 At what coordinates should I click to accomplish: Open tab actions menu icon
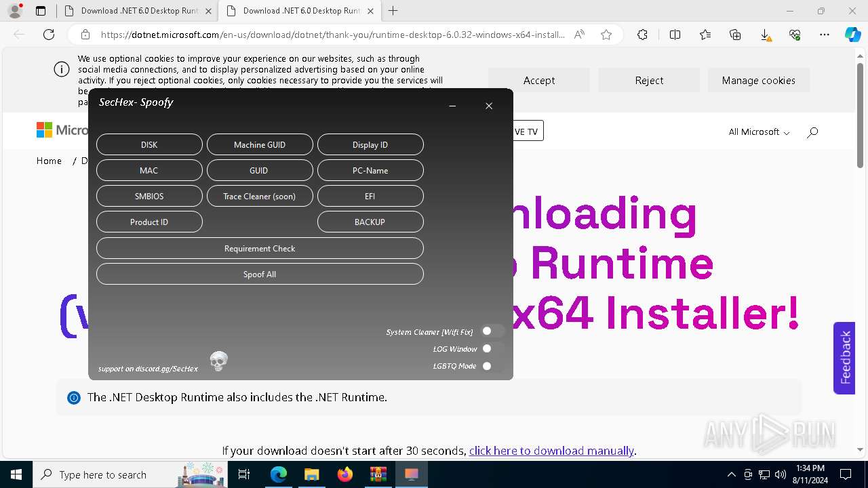[41, 11]
